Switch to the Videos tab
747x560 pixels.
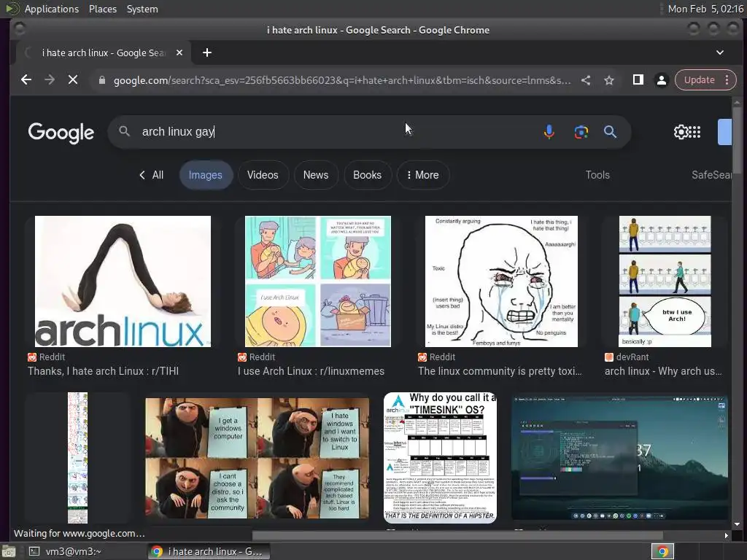[263, 175]
